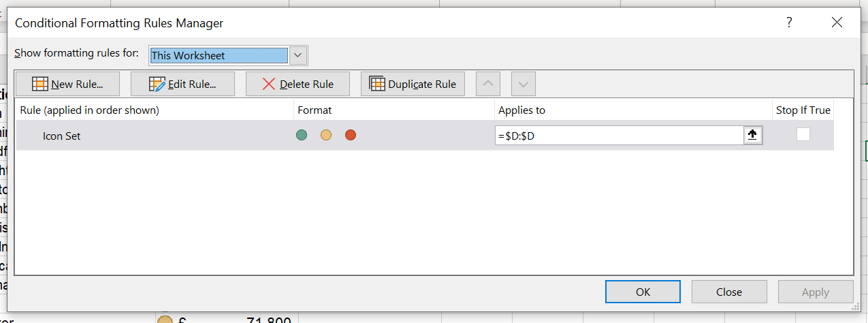The height and width of the screenshot is (323, 868).
Task: Click the New Rule button
Action: (67, 84)
